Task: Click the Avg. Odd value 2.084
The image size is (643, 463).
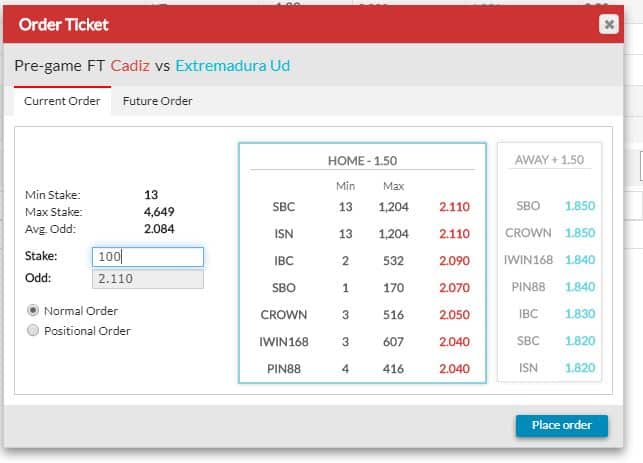Action: [x=159, y=229]
